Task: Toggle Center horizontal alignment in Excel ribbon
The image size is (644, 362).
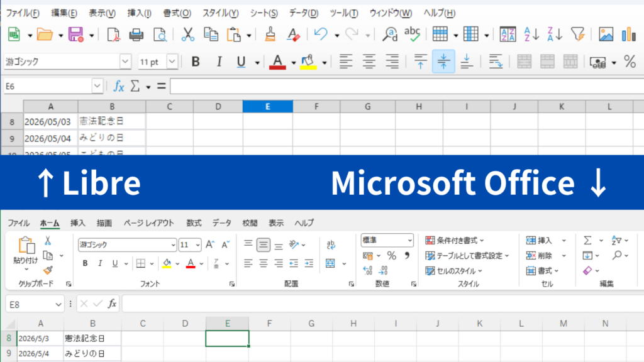Action: (264, 263)
